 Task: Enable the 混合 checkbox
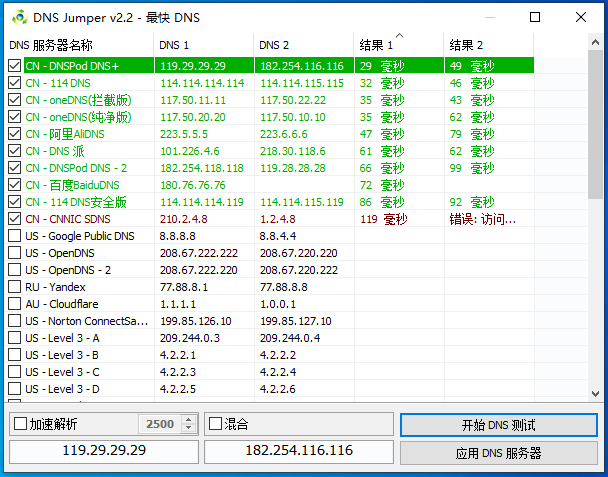(x=215, y=423)
